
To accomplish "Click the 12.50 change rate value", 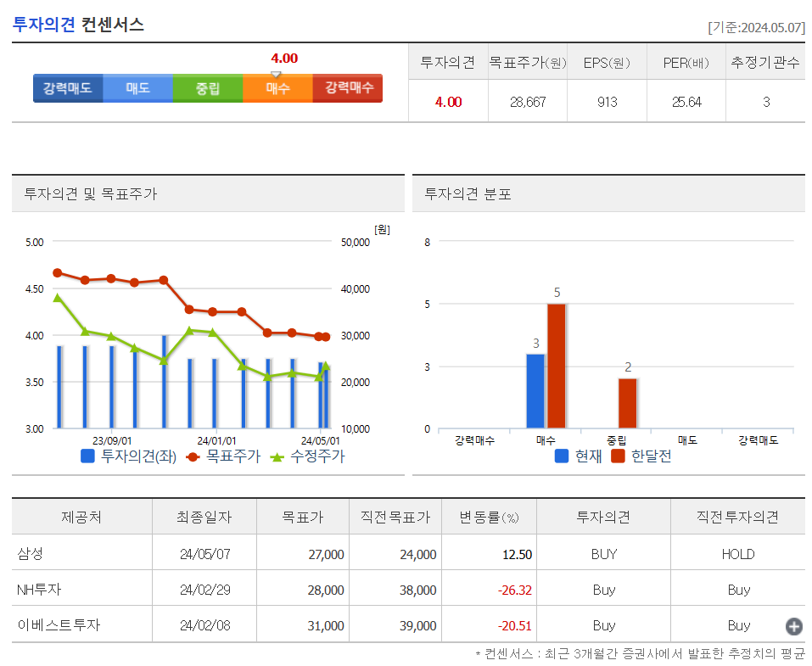I will click(518, 555).
